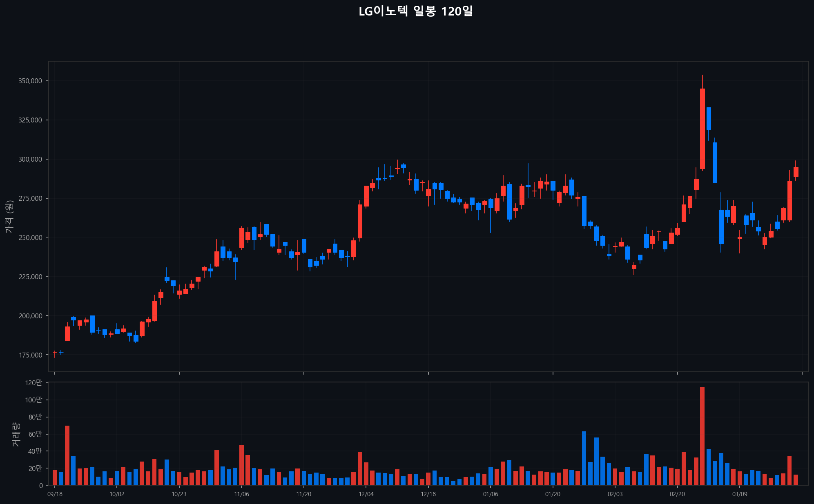Select the 03/09 date label

(740, 494)
